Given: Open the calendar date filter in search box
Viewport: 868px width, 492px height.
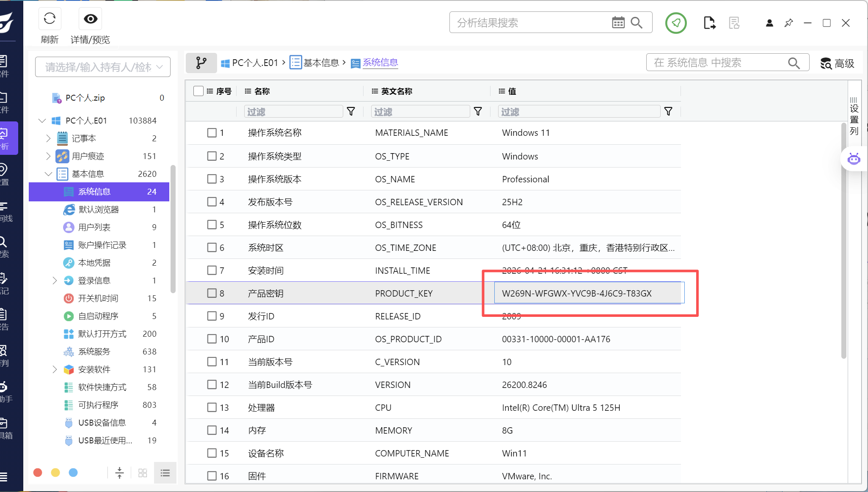Looking at the screenshot, I should [618, 23].
